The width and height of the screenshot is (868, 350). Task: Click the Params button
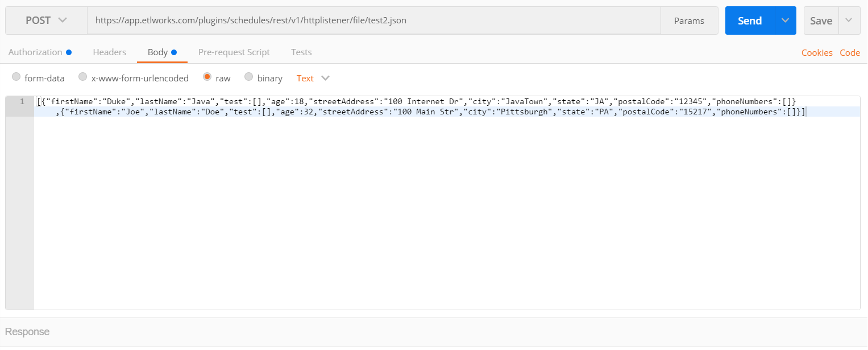pos(689,20)
